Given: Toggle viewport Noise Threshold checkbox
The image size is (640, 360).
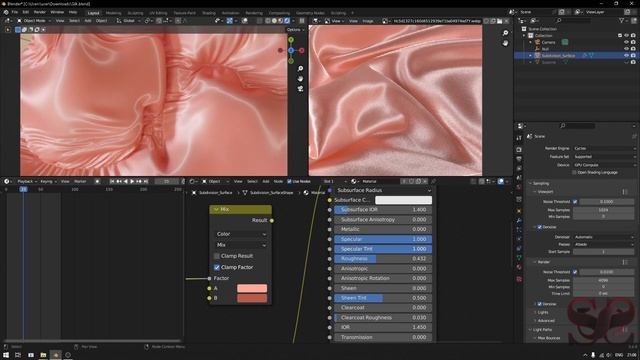Looking at the screenshot, I should tap(575, 202).
